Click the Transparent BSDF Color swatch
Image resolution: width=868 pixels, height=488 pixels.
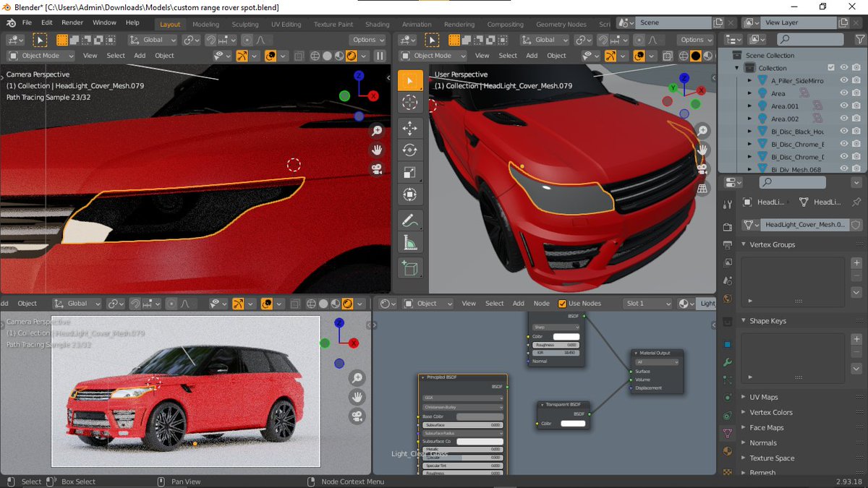pos(573,424)
